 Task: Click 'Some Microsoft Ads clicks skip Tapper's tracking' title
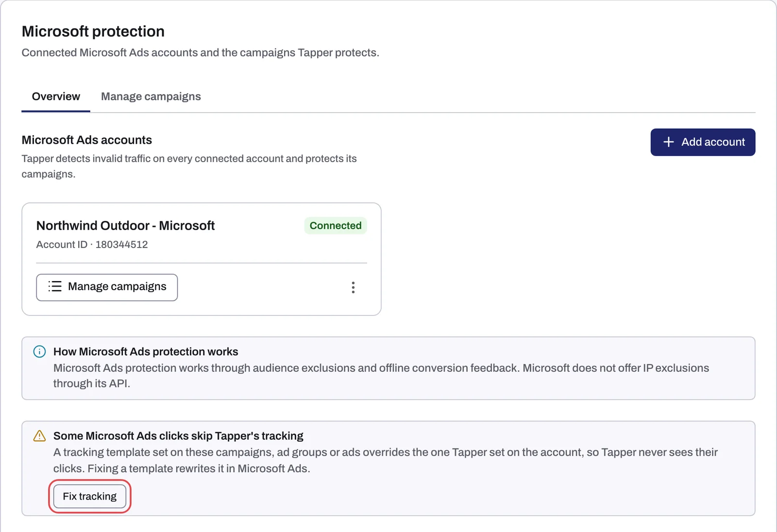(178, 436)
